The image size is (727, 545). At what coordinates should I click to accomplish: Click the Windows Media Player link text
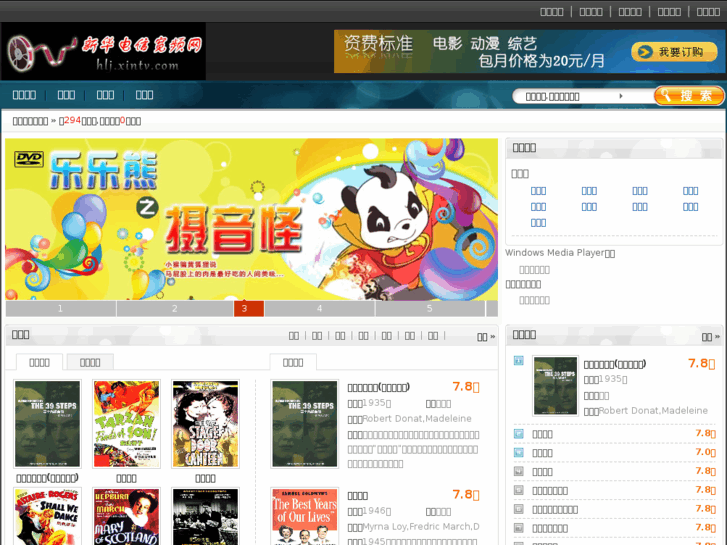click(560, 253)
